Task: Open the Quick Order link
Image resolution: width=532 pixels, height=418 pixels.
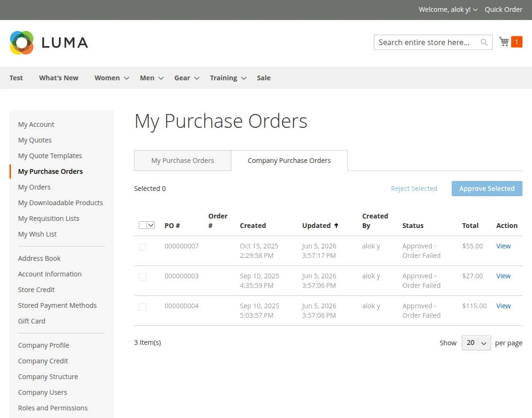Action: click(x=503, y=9)
